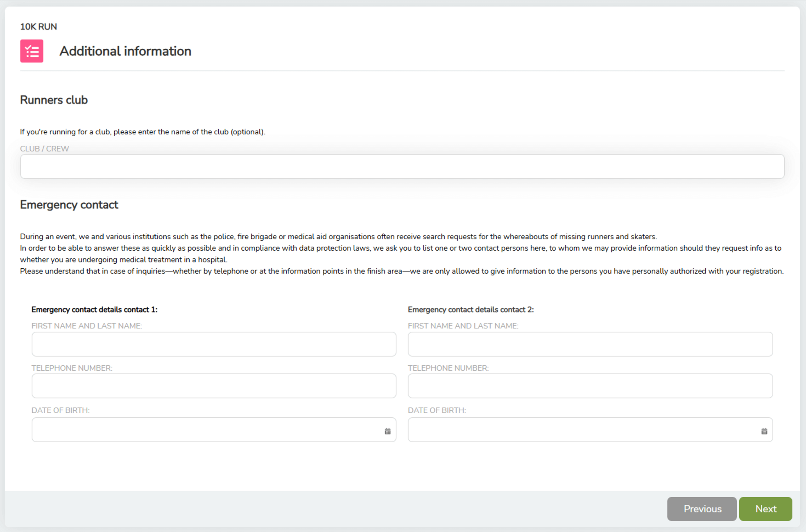Open calendar picker for contact 2 birth date
This screenshot has width=806, height=532.
[x=764, y=431]
